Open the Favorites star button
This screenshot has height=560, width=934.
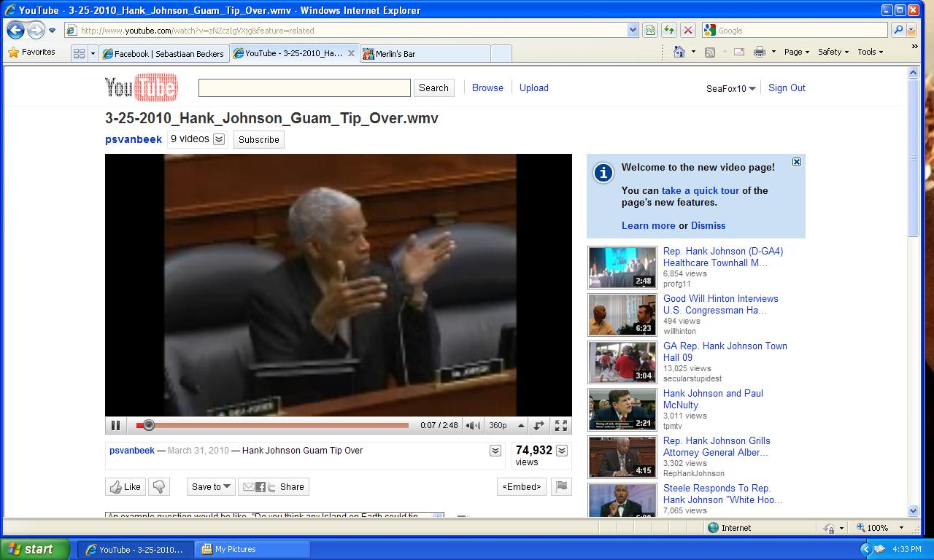31,52
